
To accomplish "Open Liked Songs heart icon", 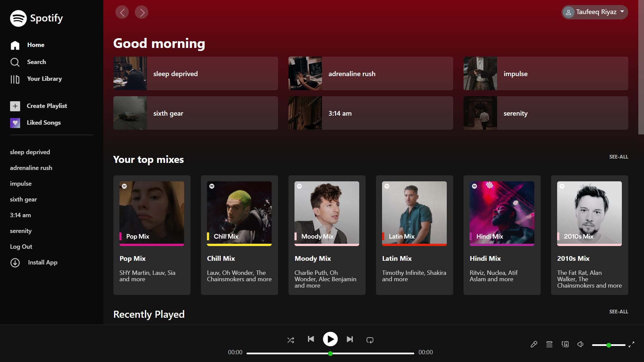I will click(15, 123).
